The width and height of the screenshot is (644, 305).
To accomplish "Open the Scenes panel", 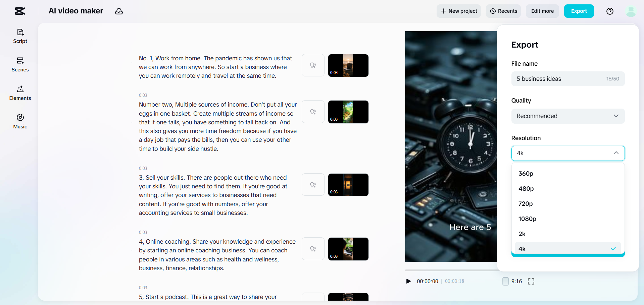I will click(x=20, y=65).
